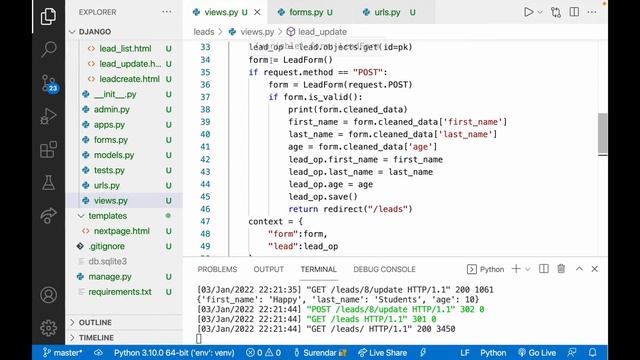Select Python 3.10.0 interpreter in status bar

click(x=174, y=353)
